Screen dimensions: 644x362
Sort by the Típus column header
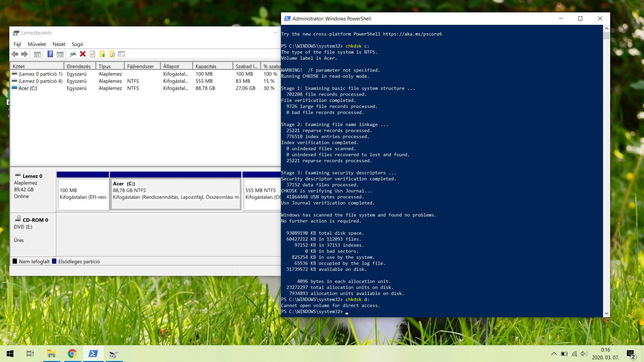[110, 66]
